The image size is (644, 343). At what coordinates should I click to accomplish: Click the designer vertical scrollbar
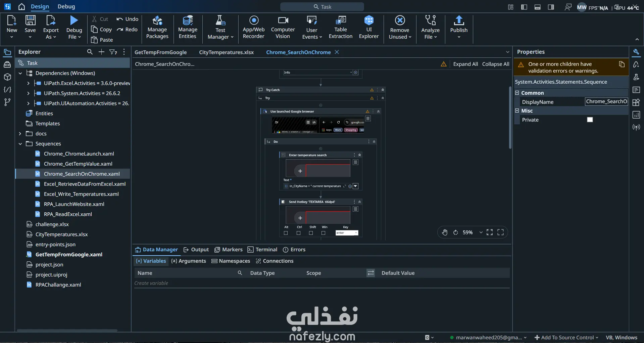(510, 118)
